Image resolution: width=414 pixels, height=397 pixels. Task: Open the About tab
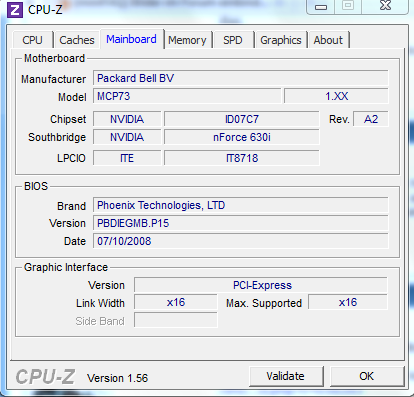click(x=328, y=40)
